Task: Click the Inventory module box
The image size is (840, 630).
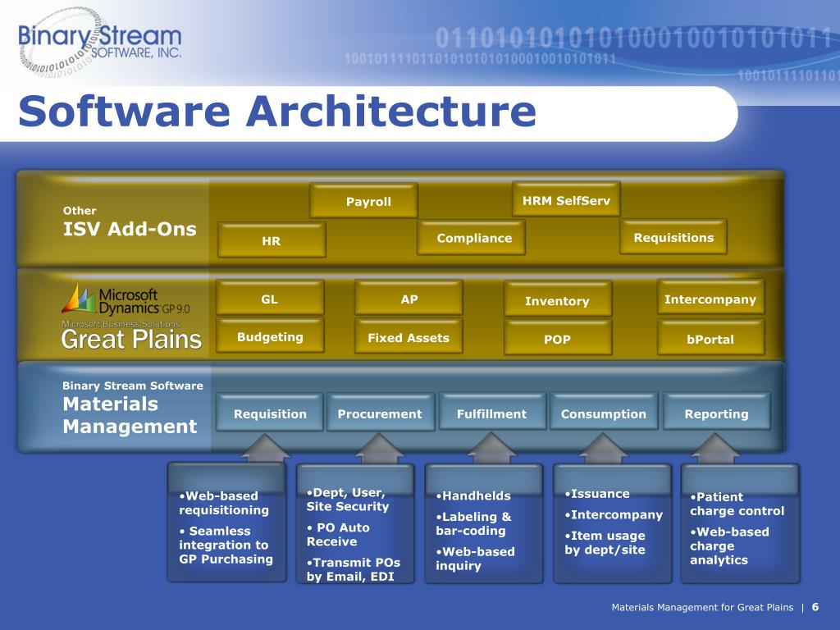Action: pyautogui.click(x=557, y=301)
